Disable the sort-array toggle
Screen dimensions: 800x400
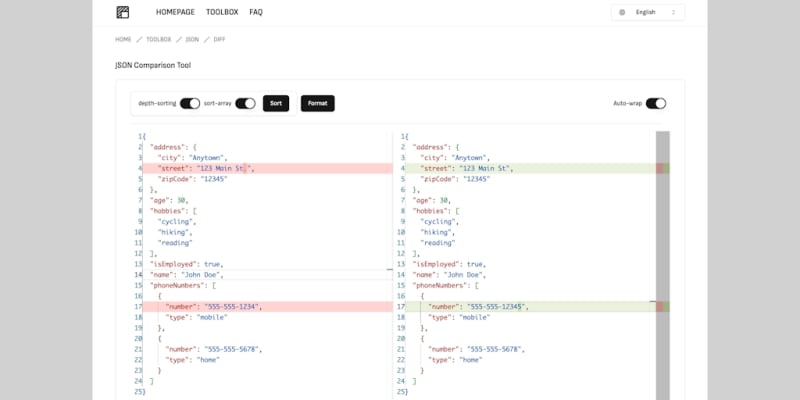245,103
